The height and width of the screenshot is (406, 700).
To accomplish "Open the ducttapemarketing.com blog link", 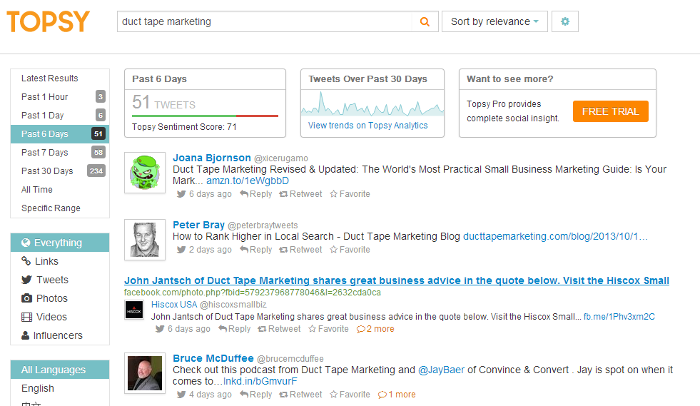I will tap(555, 236).
